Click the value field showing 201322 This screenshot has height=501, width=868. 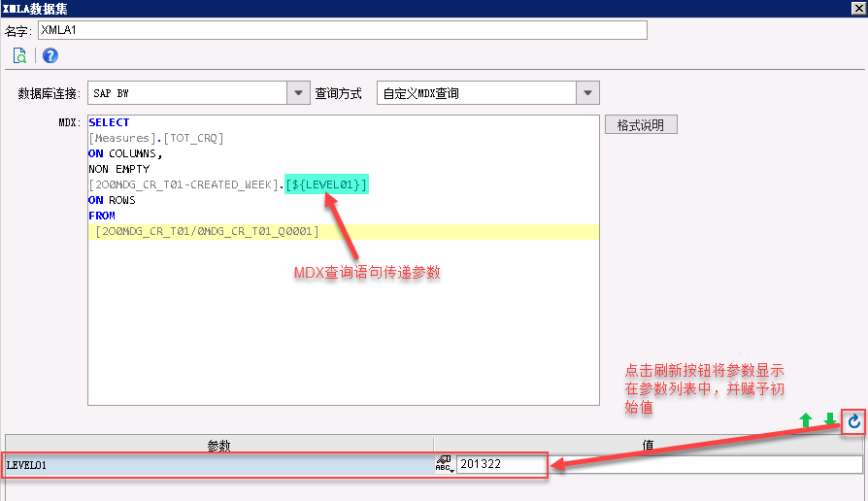click(659, 464)
